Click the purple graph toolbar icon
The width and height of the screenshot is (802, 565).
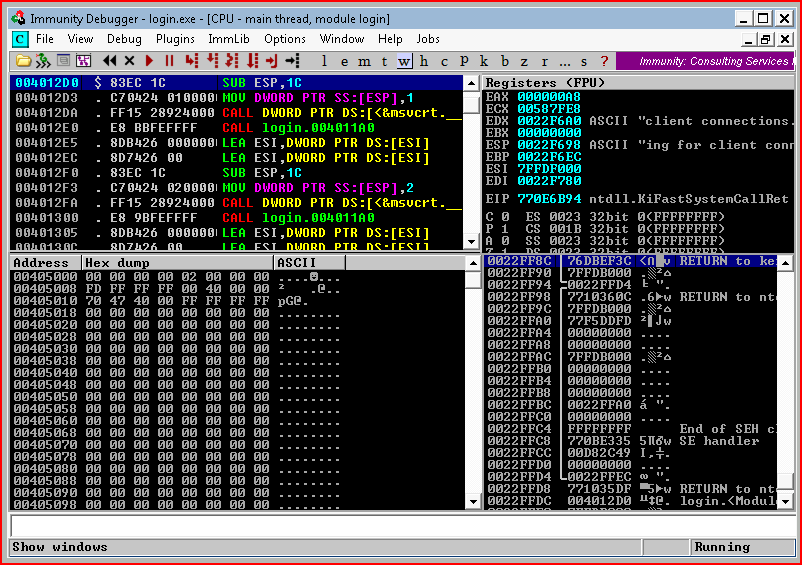pyautogui.click(x=83, y=61)
